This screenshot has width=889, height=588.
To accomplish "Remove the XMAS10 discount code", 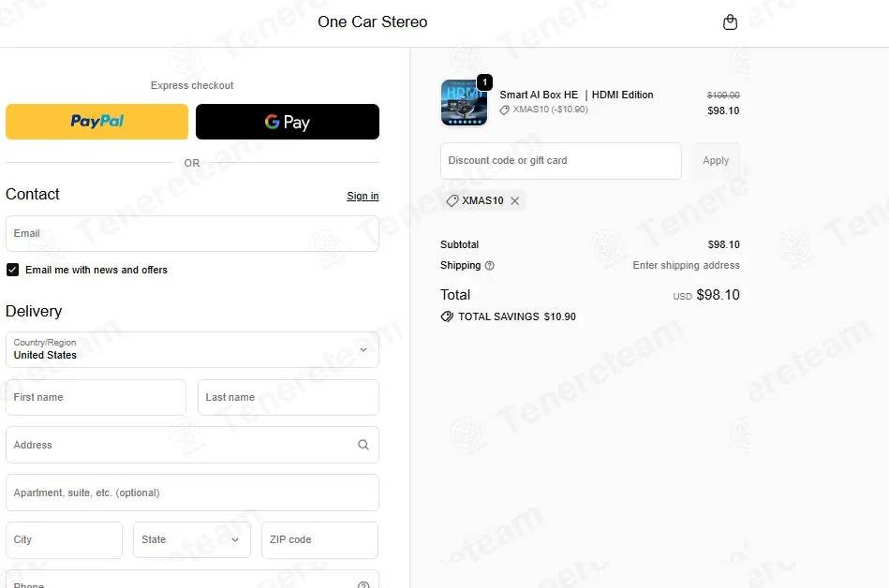I will click(x=515, y=201).
